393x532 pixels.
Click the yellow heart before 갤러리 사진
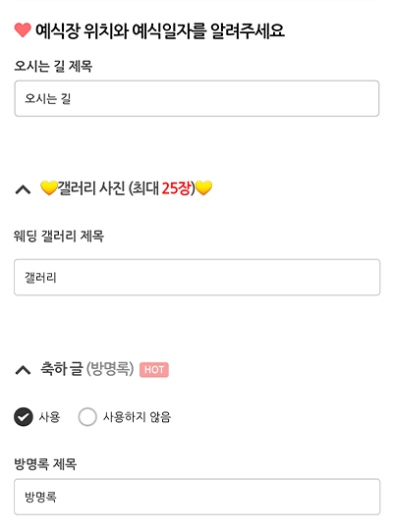[49, 187]
